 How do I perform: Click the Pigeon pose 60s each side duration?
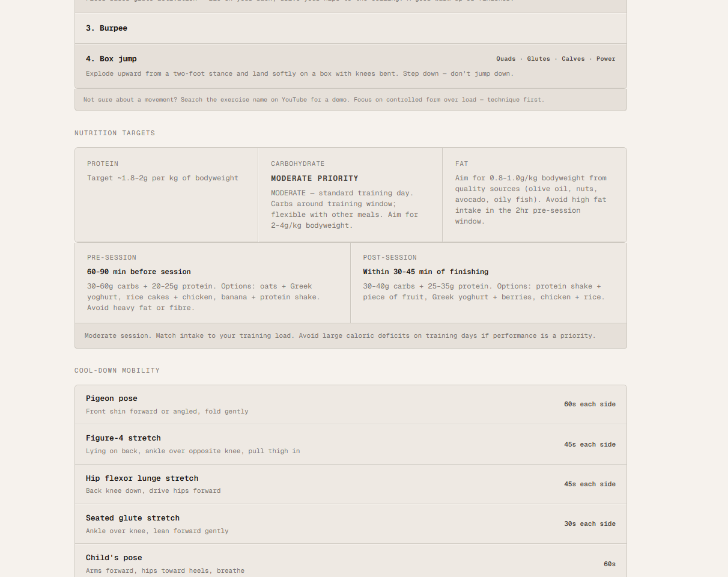[x=590, y=405]
